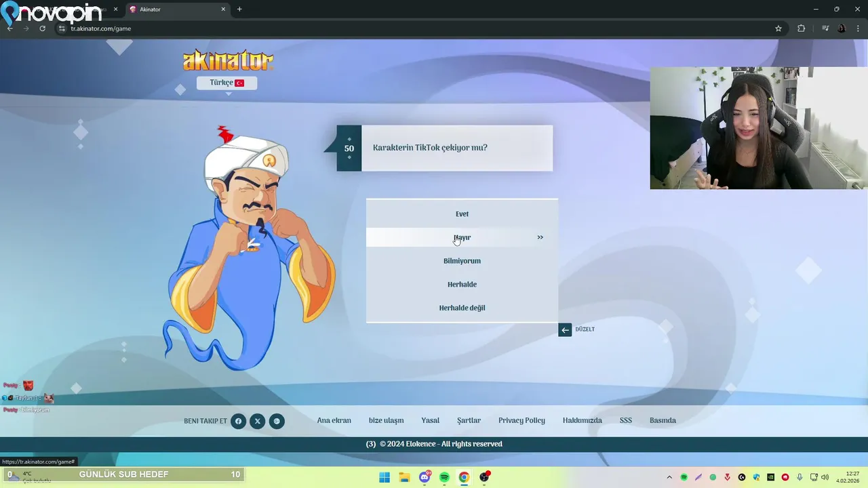This screenshot has width=868, height=488.
Task: Click the Spotify tray icon
Action: (x=684, y=477)
